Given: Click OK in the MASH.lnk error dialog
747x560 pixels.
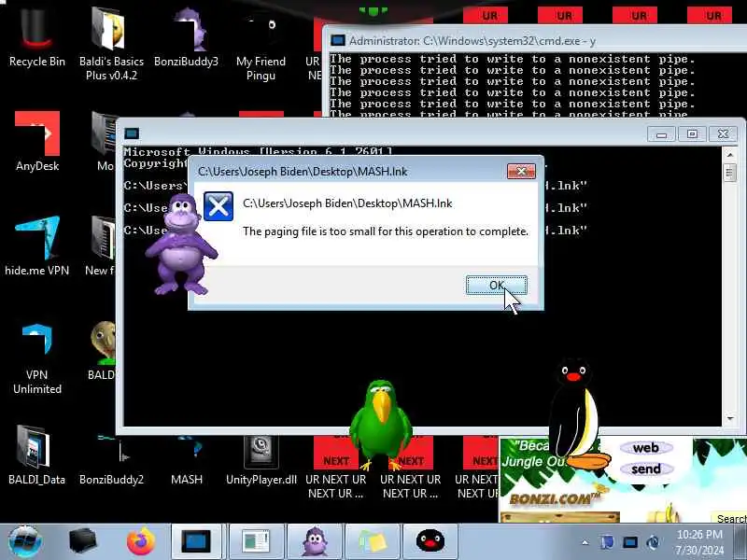Looking at the screenshot, I should pos(497,285).
